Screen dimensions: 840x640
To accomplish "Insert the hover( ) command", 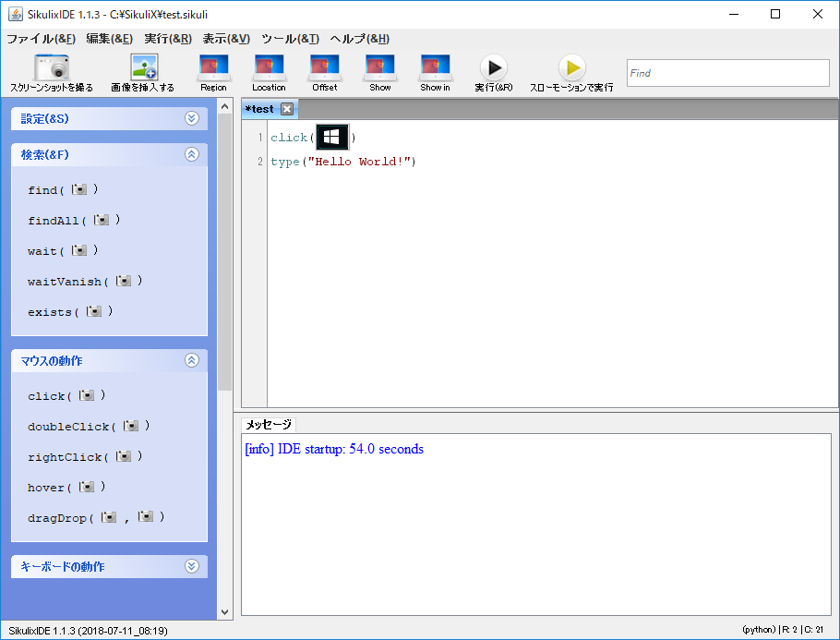I will click(x=66, y=488).
